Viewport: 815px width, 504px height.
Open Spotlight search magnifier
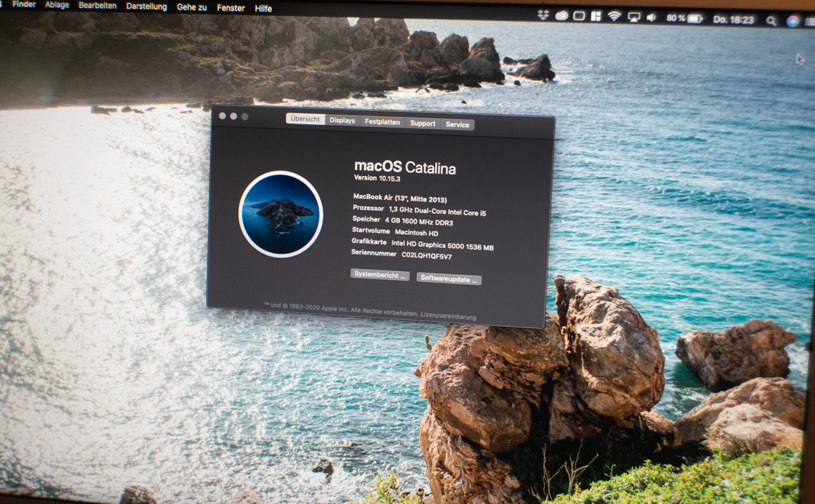pos(771,20)
